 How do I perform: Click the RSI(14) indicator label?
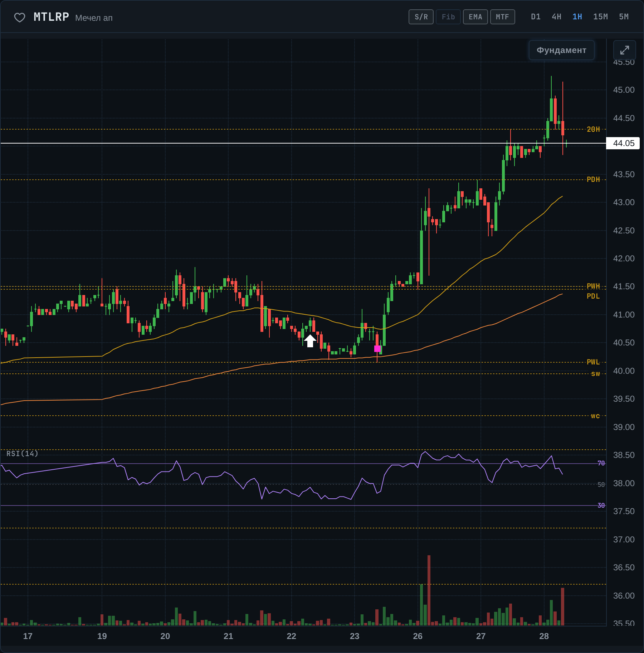coord(22,454)
